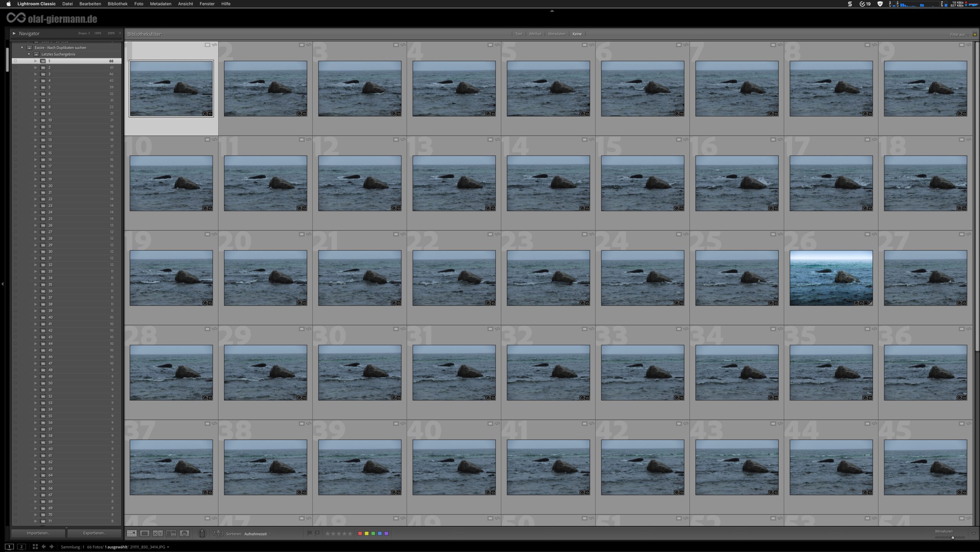
Task: Open survey view mode
Action: point(171,534)
